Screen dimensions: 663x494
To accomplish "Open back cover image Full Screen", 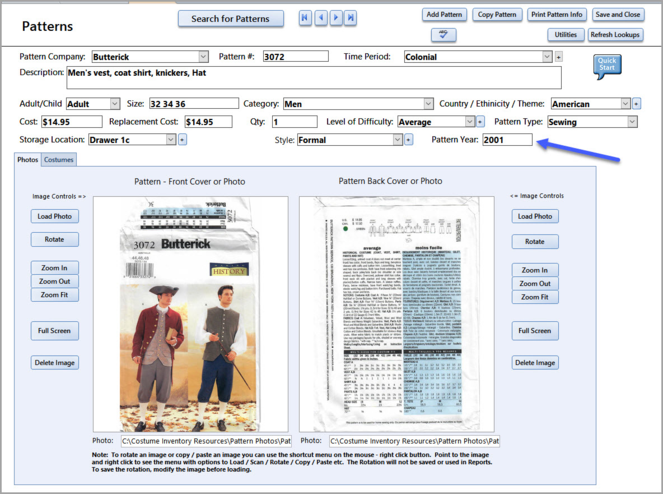I will (535, 331).
